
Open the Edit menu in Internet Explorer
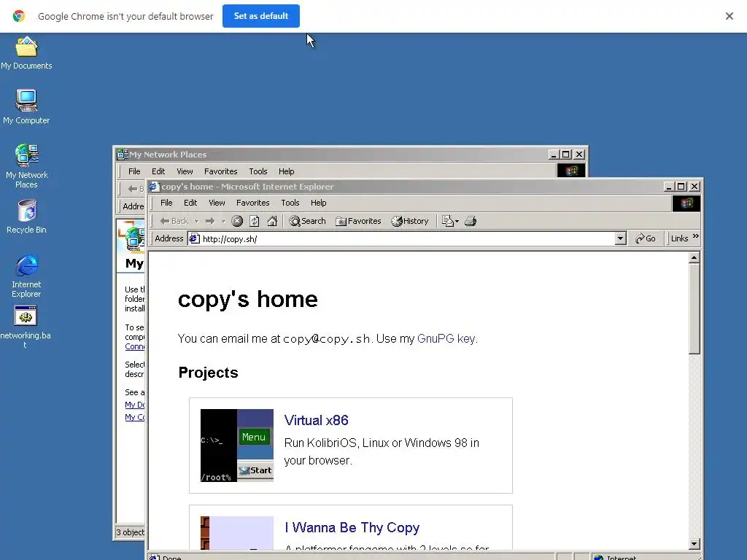190,203
